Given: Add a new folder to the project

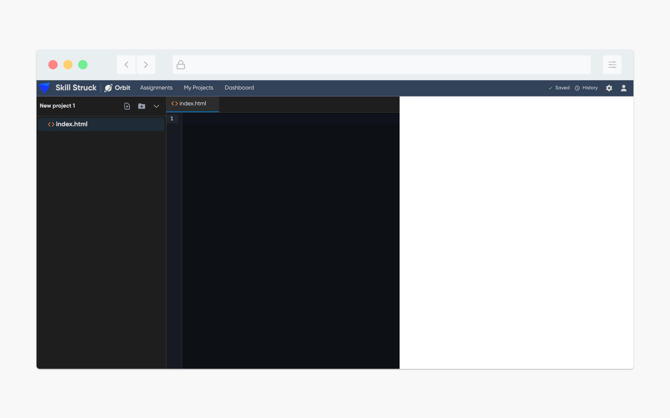Looking at the screenshot, I should click(x=141, y=106).
